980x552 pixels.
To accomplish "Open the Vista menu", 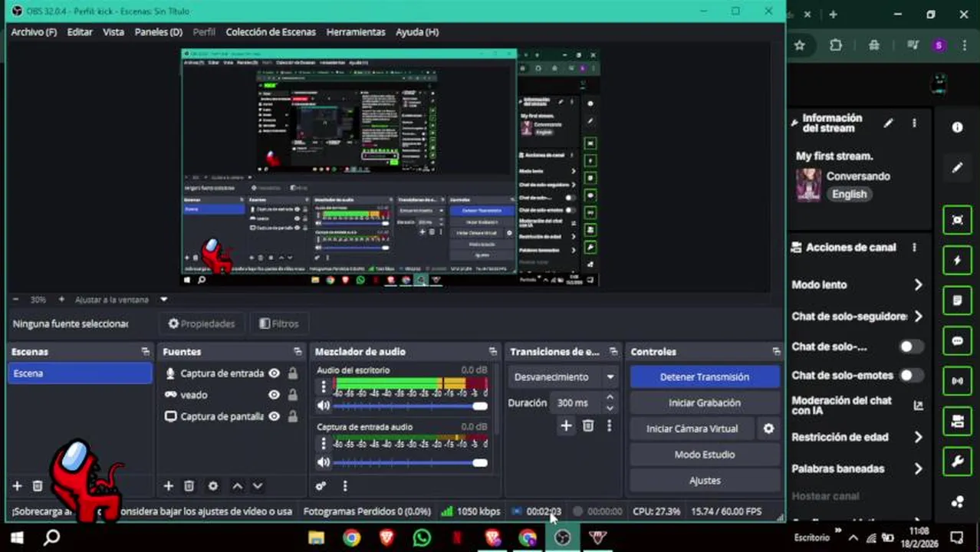I will tap(113, 32).
